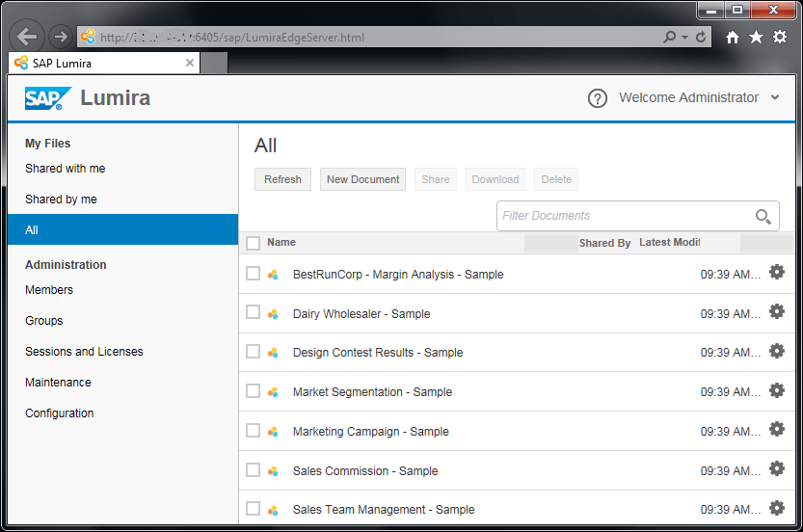
Task: Open settings gear for BestRunCorp Margin Analysis
Action: click(x=777, y=273)
